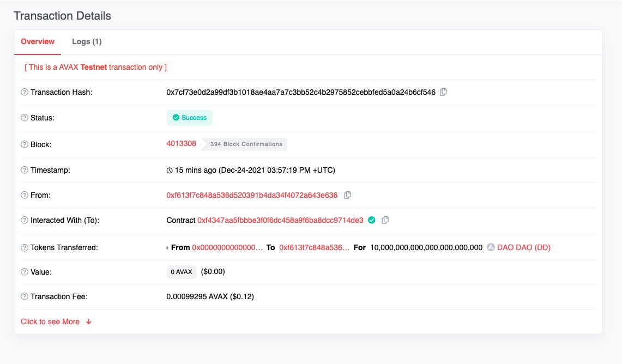Click the clock icon beside timestamp

pyautogui.click(x=170, y=171)
